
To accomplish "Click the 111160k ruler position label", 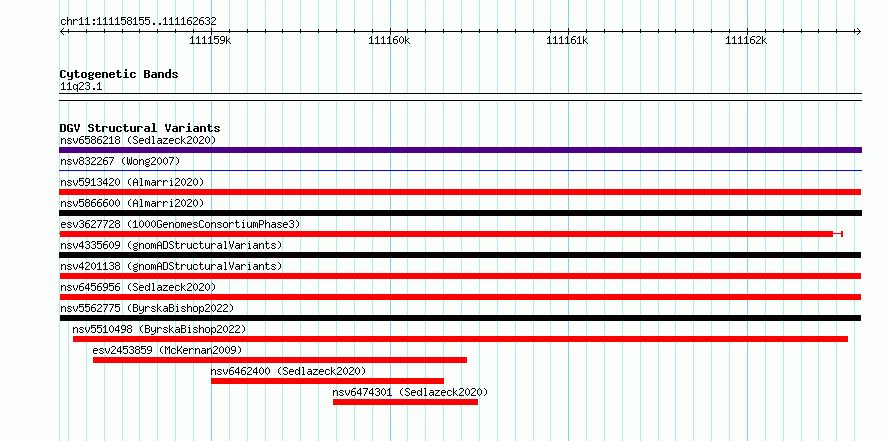I will (x=389, y=41).
